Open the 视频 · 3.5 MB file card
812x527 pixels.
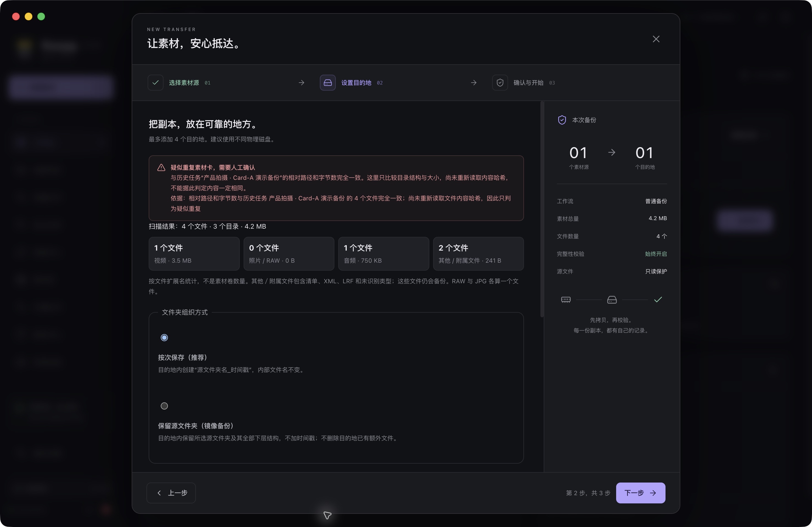click(x=194, y=254)
